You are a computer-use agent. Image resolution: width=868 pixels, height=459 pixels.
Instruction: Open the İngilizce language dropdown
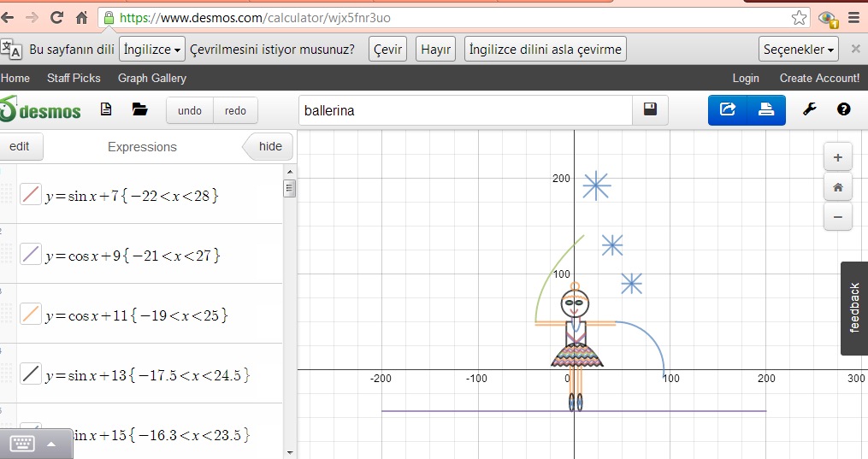pyautogui.click(x=153, y=50)
